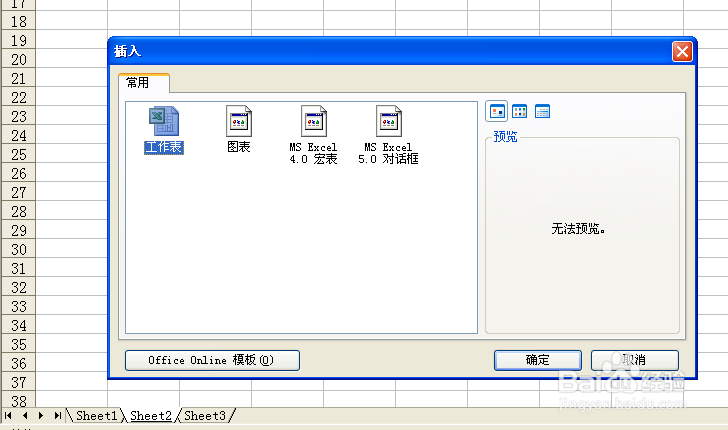Screen dimensions: 728x430
Task: Switch to the Sheet1 tab
Action: (x=96, y=416)
